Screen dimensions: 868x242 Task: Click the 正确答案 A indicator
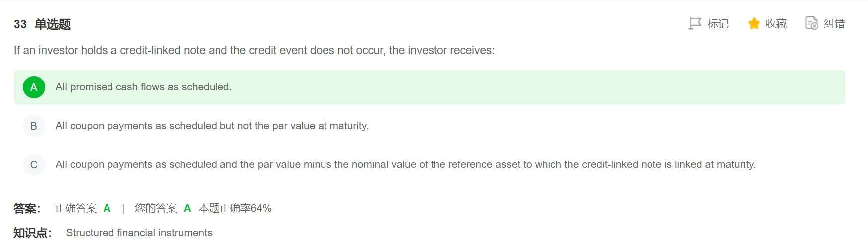(83, 208)
